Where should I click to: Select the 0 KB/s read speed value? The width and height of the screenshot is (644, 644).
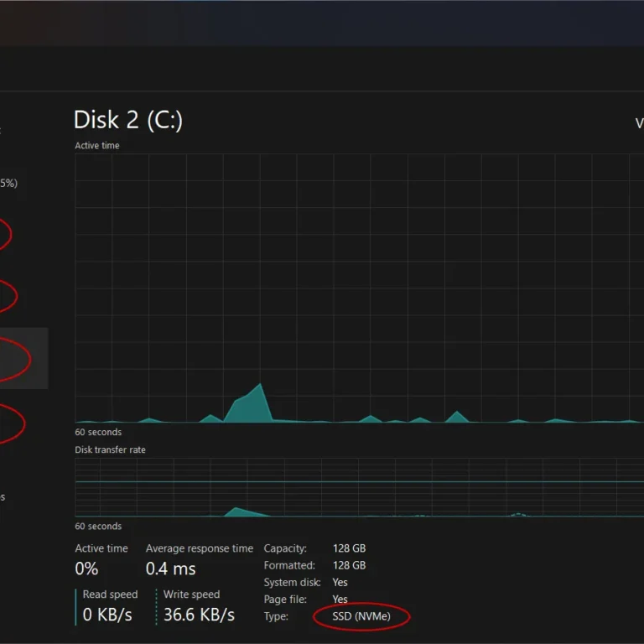coord(107,615)
